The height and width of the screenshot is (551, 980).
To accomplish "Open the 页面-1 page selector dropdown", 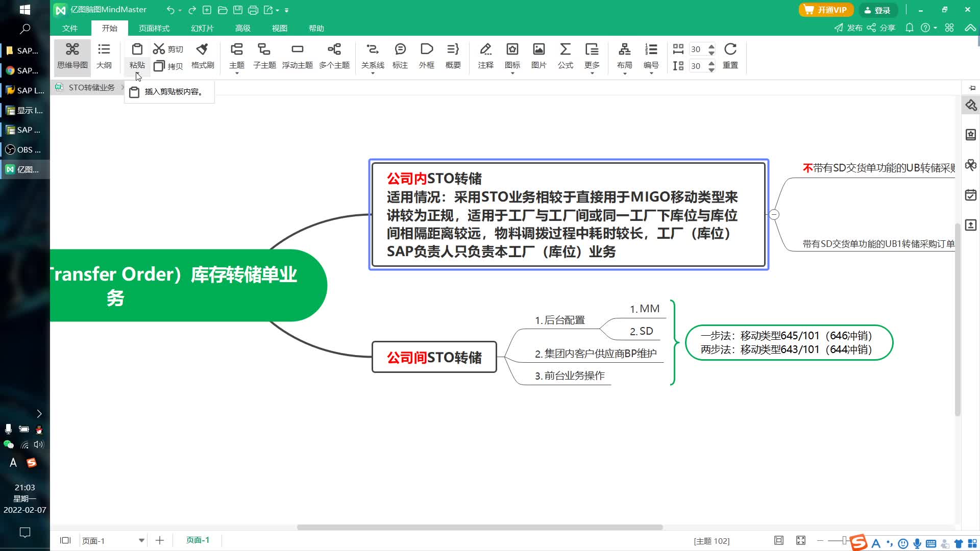I will (x=141, y=540).
